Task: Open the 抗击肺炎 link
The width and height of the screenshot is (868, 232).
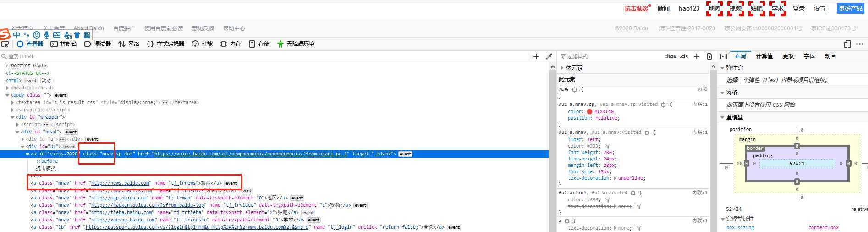Action: [x=637, y=8]
